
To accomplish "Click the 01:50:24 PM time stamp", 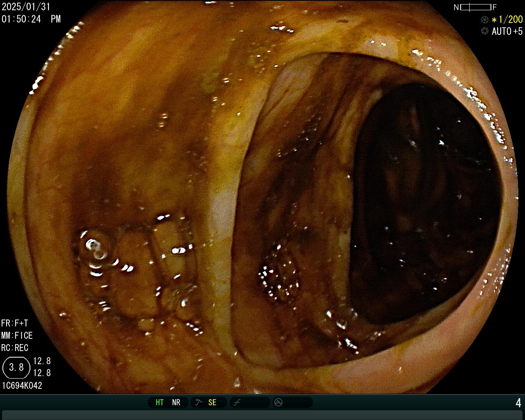I will [31, 19].
